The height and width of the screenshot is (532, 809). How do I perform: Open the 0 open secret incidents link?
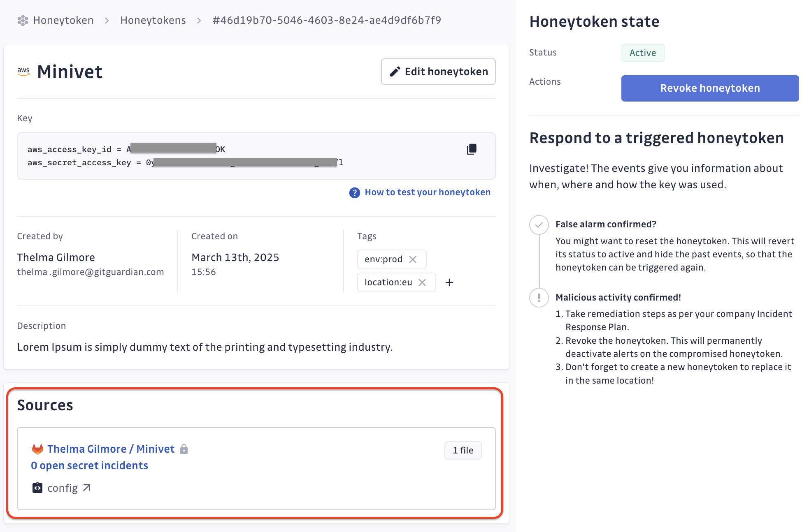89,465
